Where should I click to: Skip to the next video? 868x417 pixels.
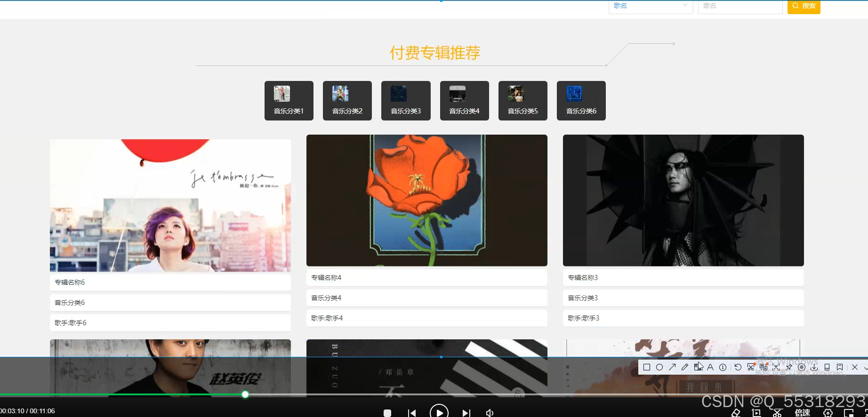point(466,413)
